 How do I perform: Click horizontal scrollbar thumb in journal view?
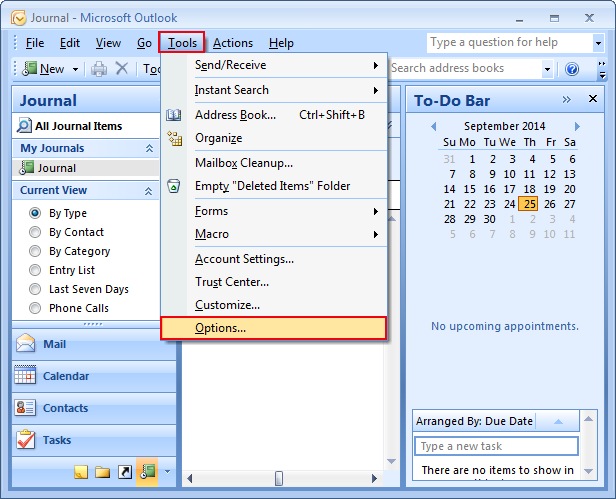pyautogui.click(x=279, y=479)
